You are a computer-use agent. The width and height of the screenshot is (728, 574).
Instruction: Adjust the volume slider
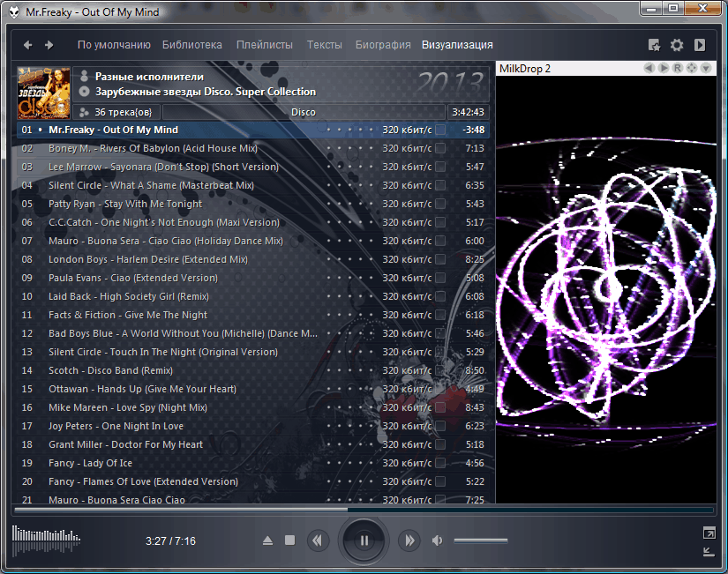[x=481, y=540]
